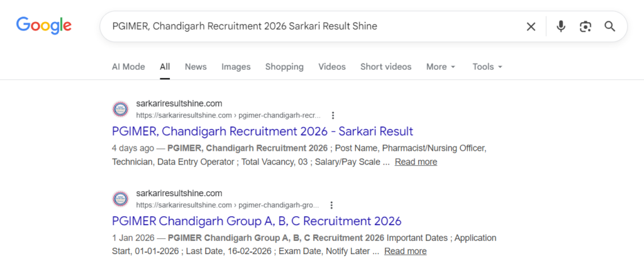This screenshot has width=644, height=259.
Task: Expand the More search filters dropdown
Action: coord(440,67)
